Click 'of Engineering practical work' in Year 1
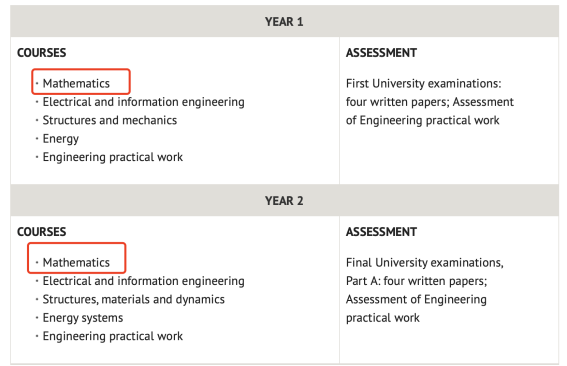 (x=422, y=120)
